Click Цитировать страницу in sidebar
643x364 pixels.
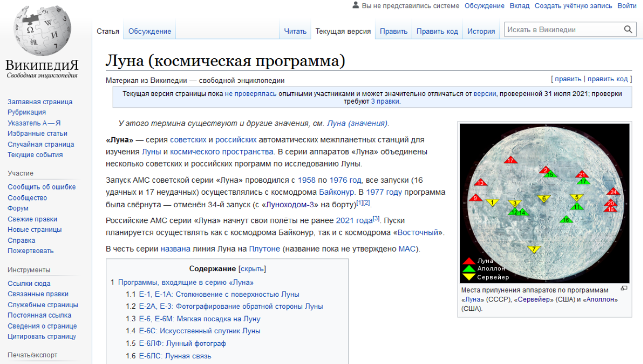pyautogui.click(x=42, y=336)
